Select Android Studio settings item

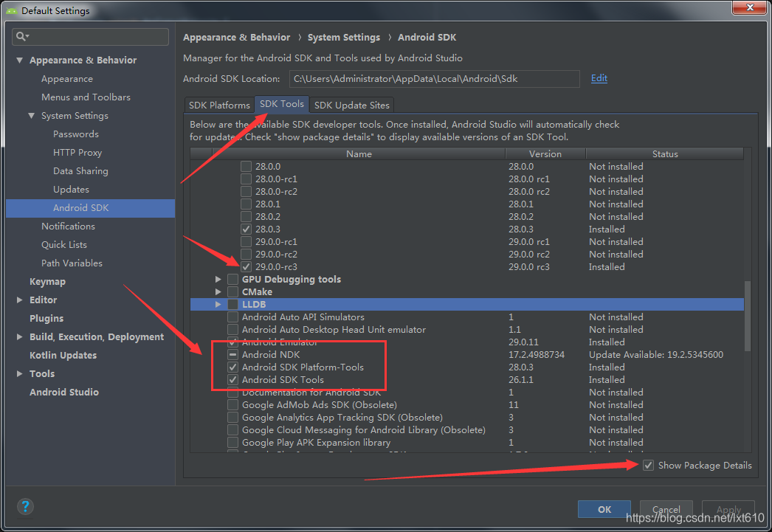click(64, 393)
